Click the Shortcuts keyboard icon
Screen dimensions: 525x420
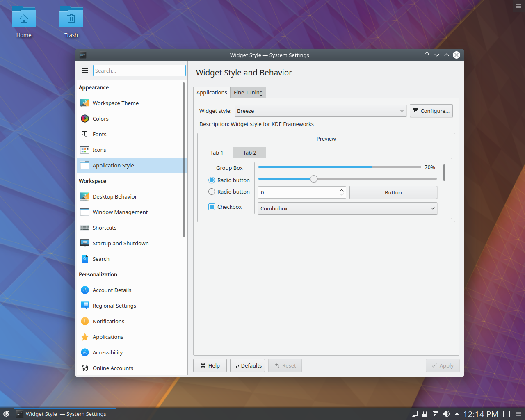[85, 228]
